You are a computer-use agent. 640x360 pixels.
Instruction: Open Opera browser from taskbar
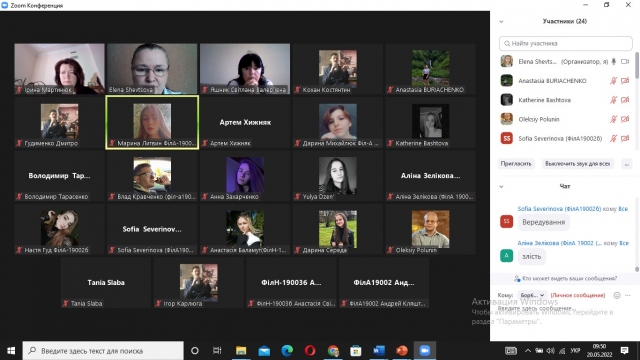[310, 351]
